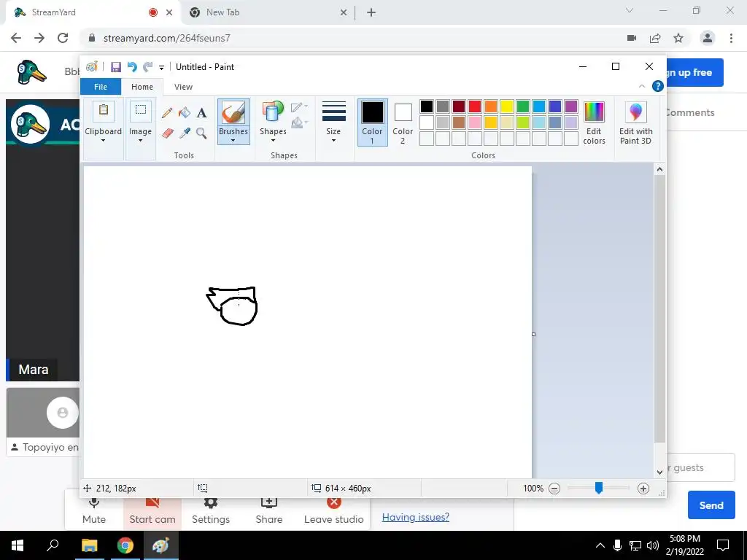This screenshot has width=747, height=560.
Task: Click the zoom in plus button
Action: 643,488
